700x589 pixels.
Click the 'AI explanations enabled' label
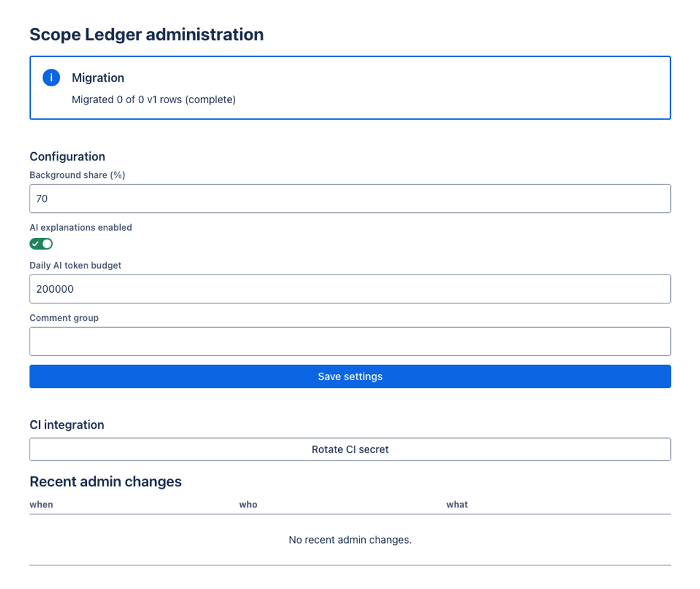click(81, 227)
